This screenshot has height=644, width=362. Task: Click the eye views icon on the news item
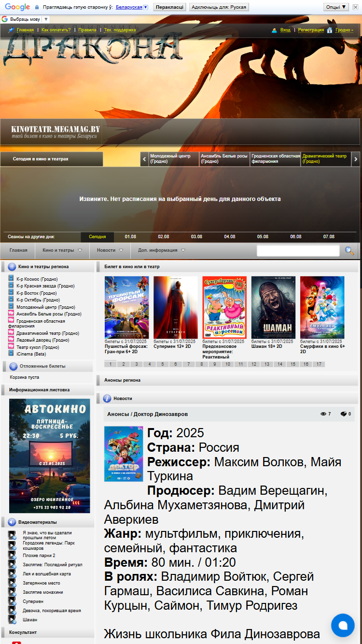coord(323,414)
